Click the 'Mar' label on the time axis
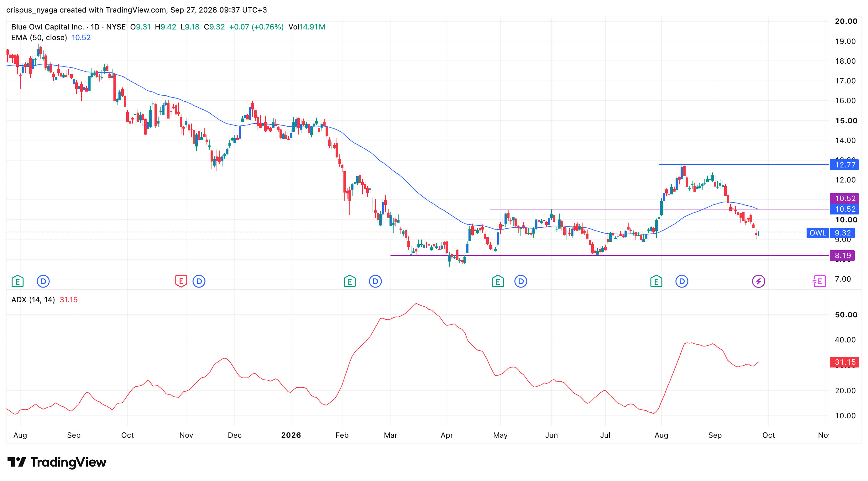Image resolution: width=868 pixels, height=481 pixels. [390, 435]
